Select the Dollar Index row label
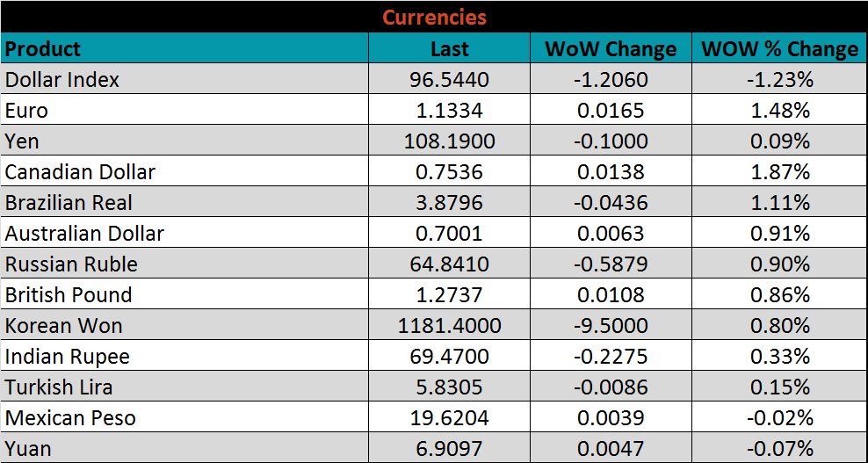 (62, 80)
